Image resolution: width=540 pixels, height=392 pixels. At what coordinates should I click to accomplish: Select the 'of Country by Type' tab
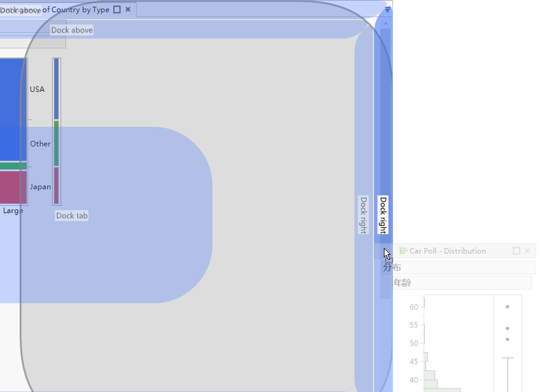[76, 10]
